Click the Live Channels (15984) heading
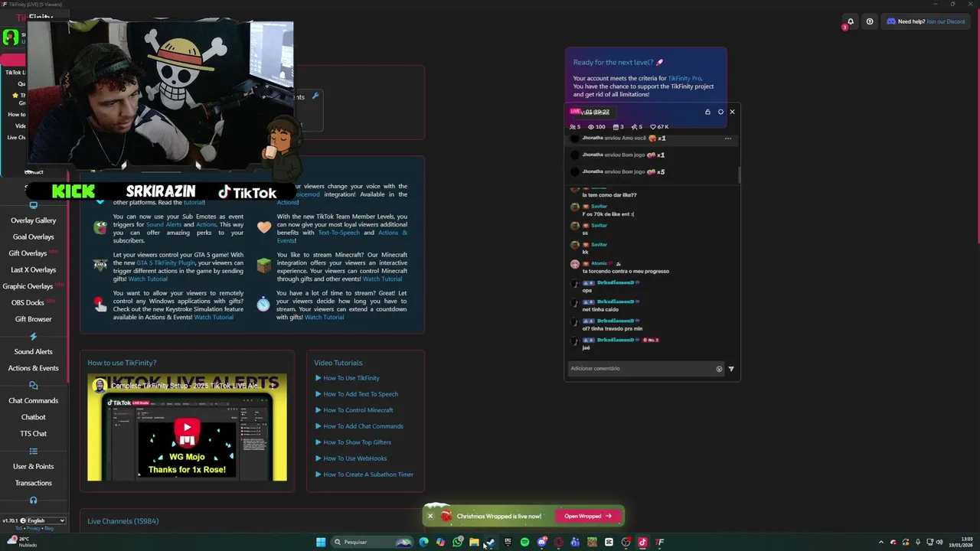The height and width of the screenshot is (551, 980). [123, 521]
